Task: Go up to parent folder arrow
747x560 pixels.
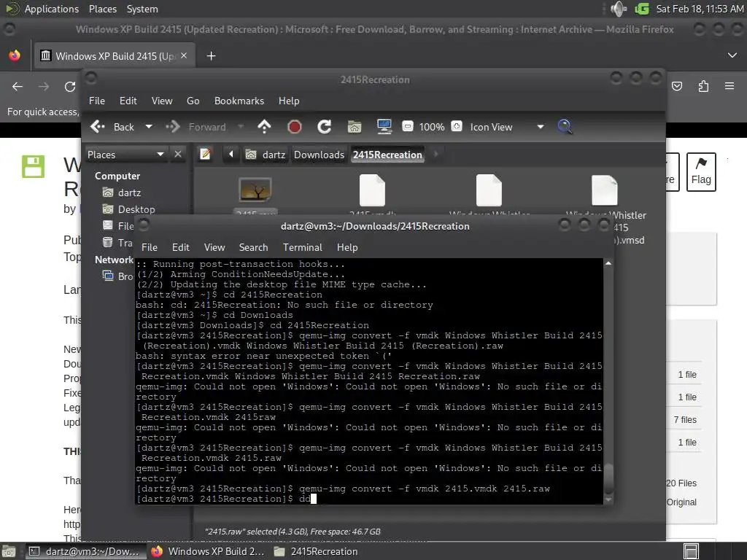Action: [264, 127]
